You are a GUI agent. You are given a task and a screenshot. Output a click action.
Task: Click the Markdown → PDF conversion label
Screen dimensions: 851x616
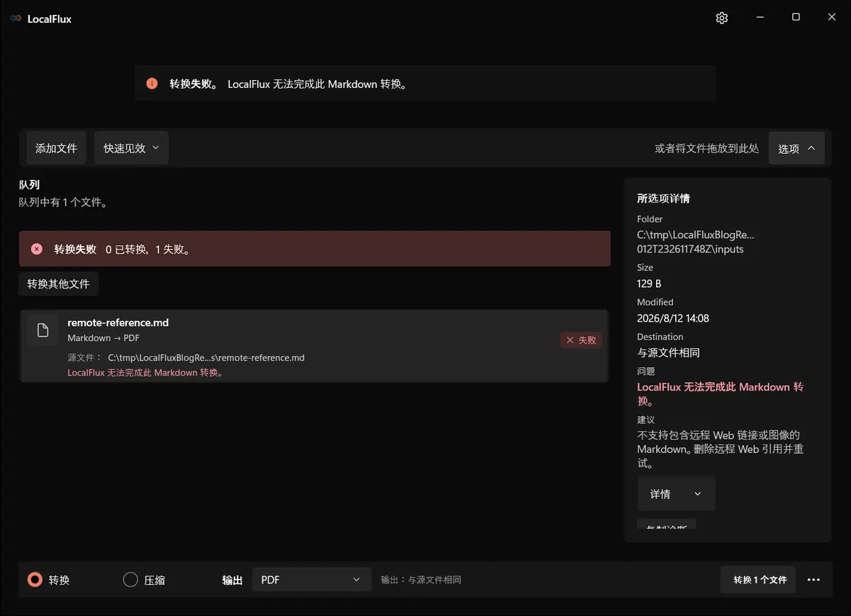pyautogui.click(x=104, y=338)
